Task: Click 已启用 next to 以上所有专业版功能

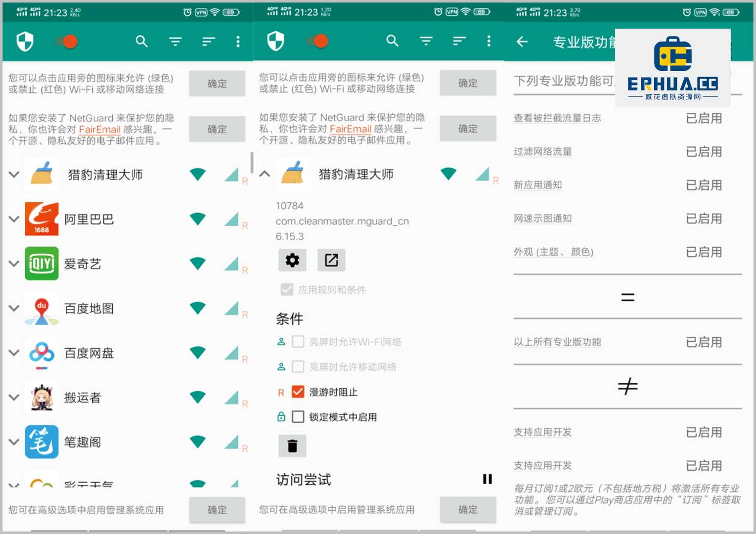Action: 704,342
